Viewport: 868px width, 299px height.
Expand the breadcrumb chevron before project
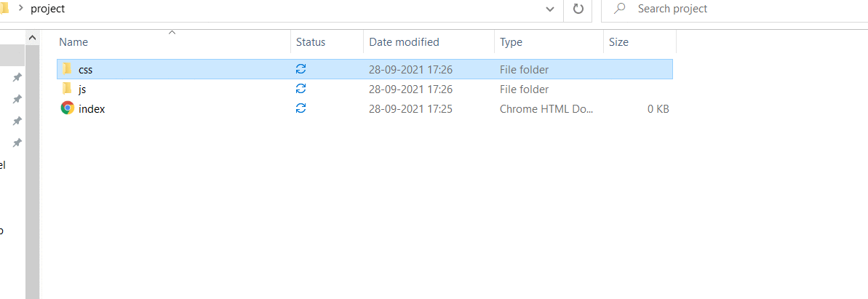20,8
